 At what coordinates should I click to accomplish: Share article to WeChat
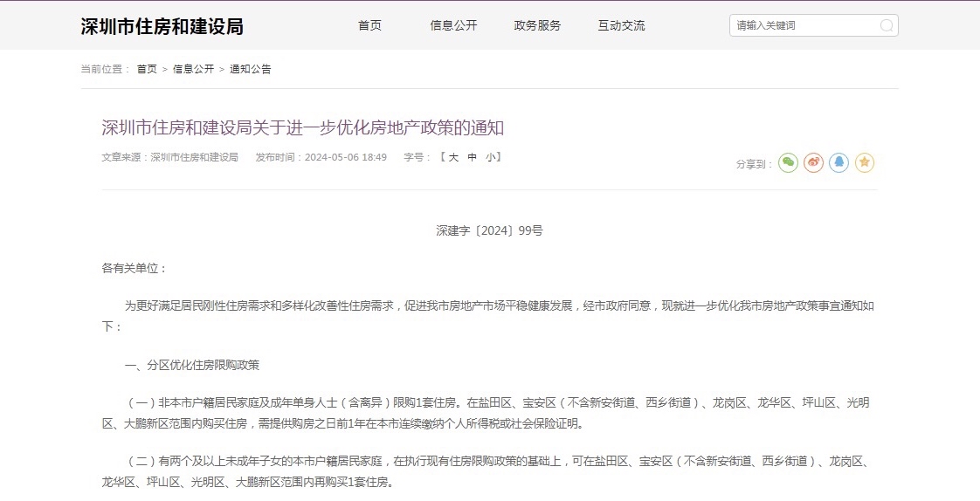coord(789,162)
